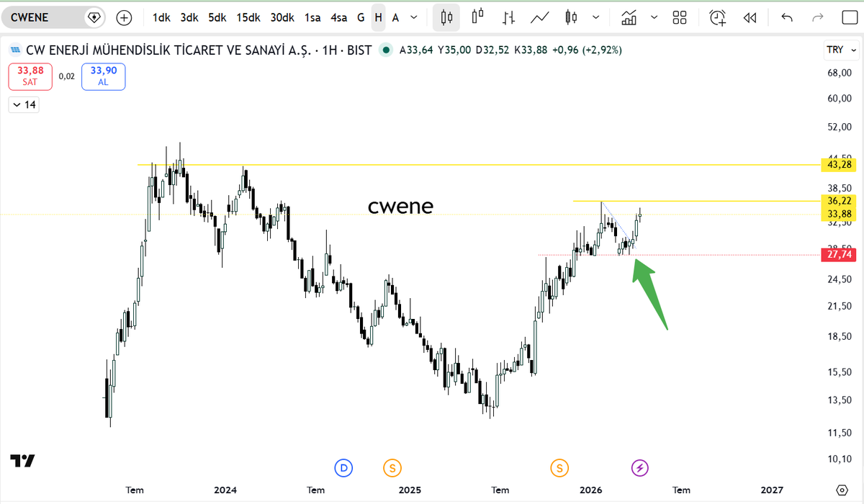
Task: Undo the last chart action
Action: (x=786, y=17)
